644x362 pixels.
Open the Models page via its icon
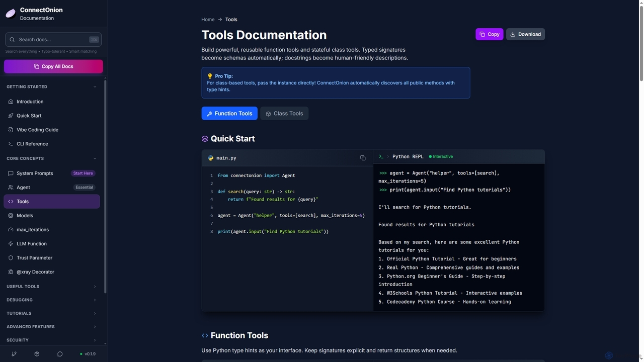point(11,216)
